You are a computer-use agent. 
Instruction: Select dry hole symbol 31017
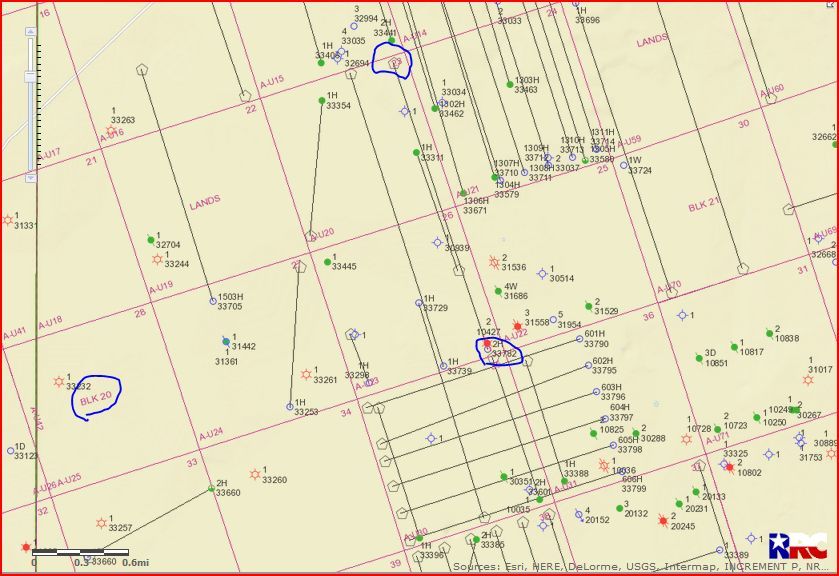(x=809, y=380)
